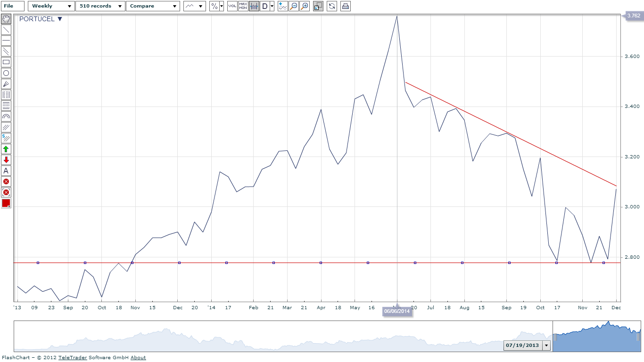Screen dimensions: 644x362
Task: Select the vertical lines grid tool
Action: 6,95
